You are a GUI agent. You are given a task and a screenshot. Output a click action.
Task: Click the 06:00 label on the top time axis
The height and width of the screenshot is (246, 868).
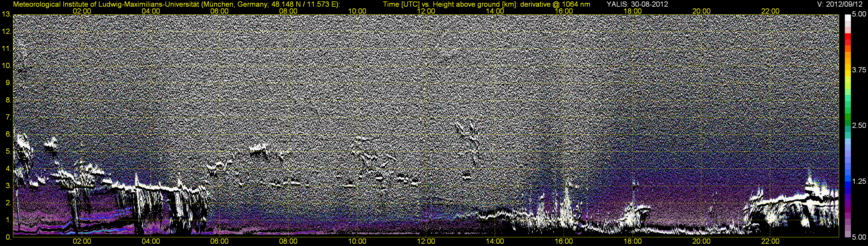[x=219, y=11]
